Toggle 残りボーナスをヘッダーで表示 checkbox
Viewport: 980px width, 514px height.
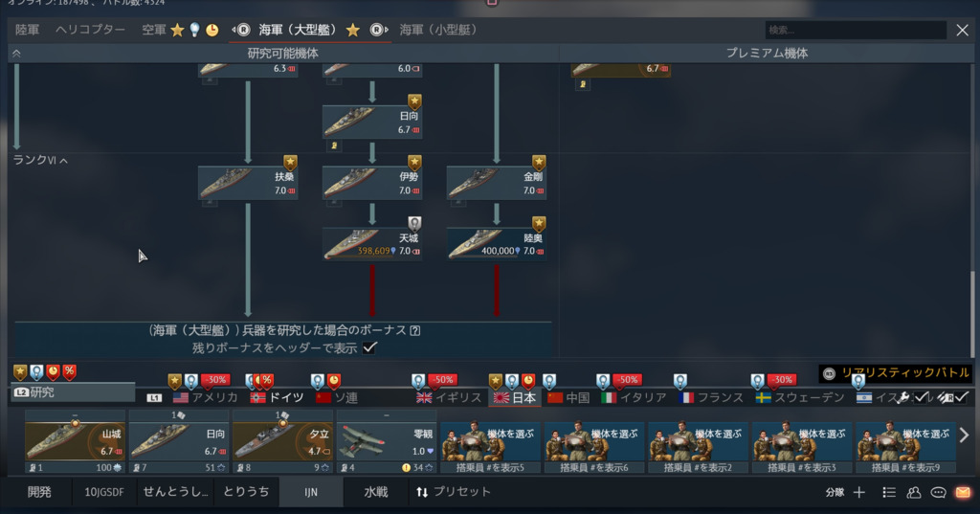pos(370,347)
